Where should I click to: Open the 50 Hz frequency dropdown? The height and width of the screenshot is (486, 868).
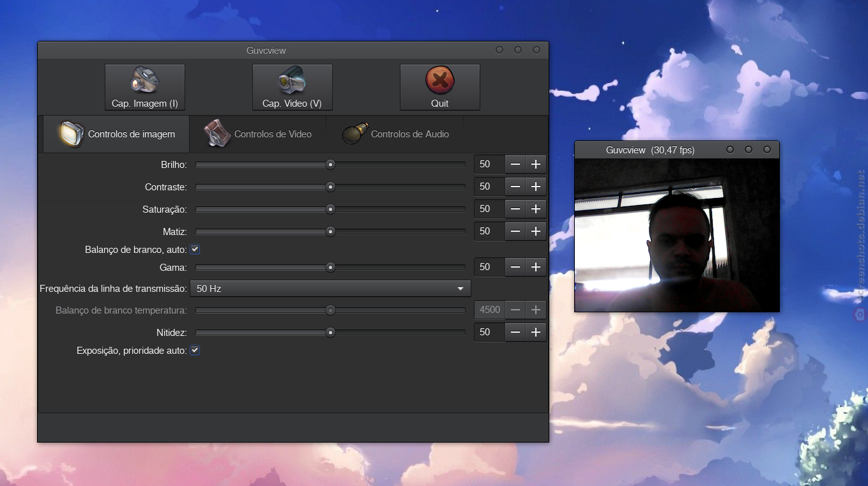(330, 289)
